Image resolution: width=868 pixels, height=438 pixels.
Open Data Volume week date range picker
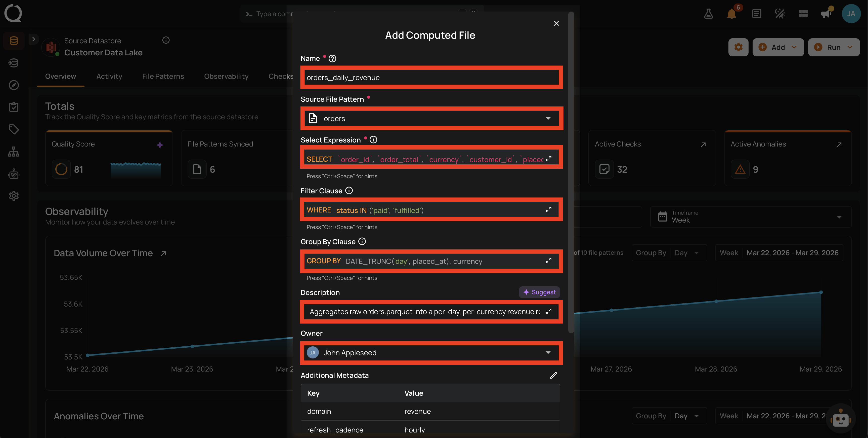779,253
